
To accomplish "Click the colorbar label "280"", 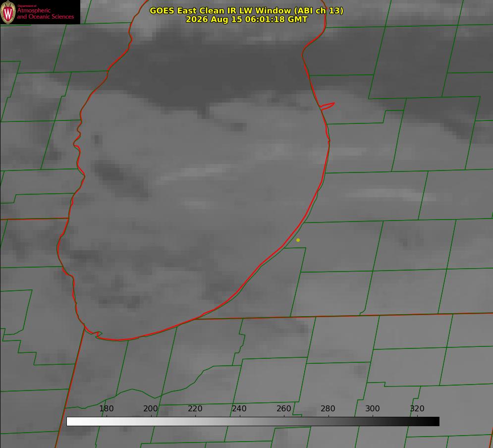I will point(328,408).
